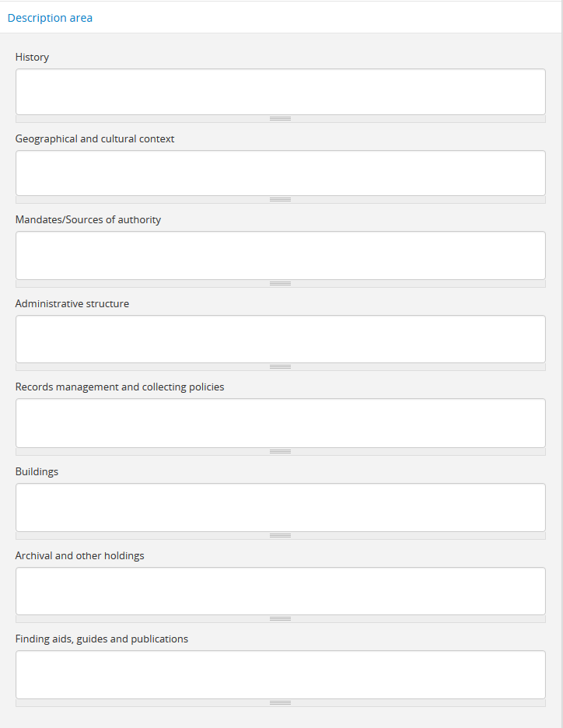
Task: Click the History field label
Action: (32, 58)
